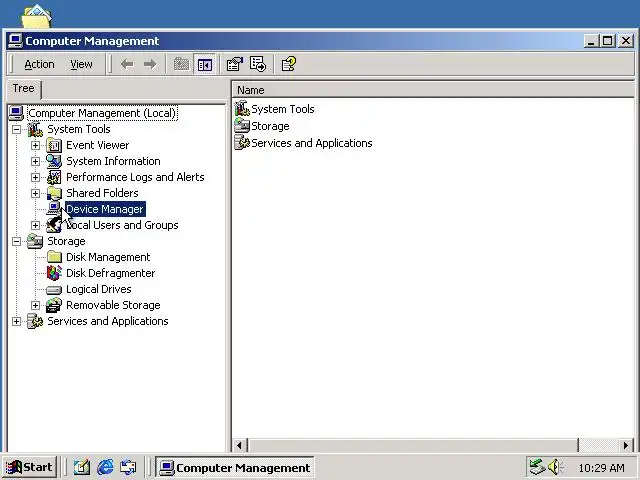The height and width of the screenshot is (480, 640).
Task: Expand the System Information node
Action: (x=36, y=161)
